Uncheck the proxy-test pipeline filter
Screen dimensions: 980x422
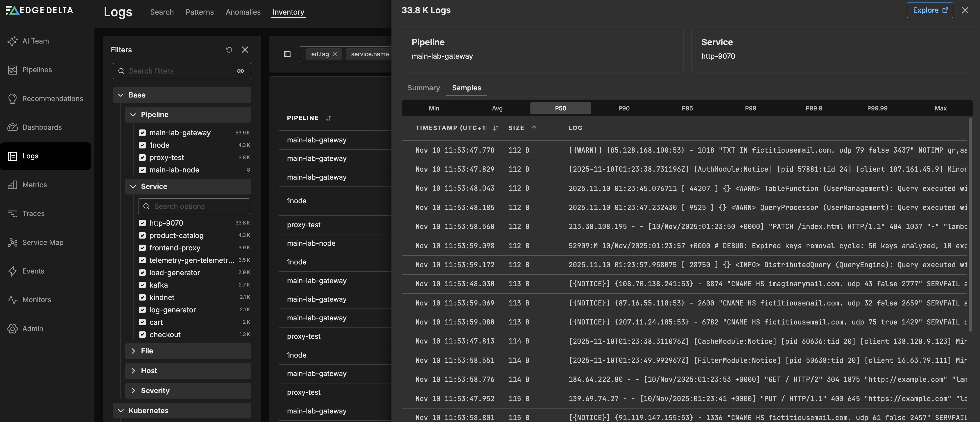142,158
